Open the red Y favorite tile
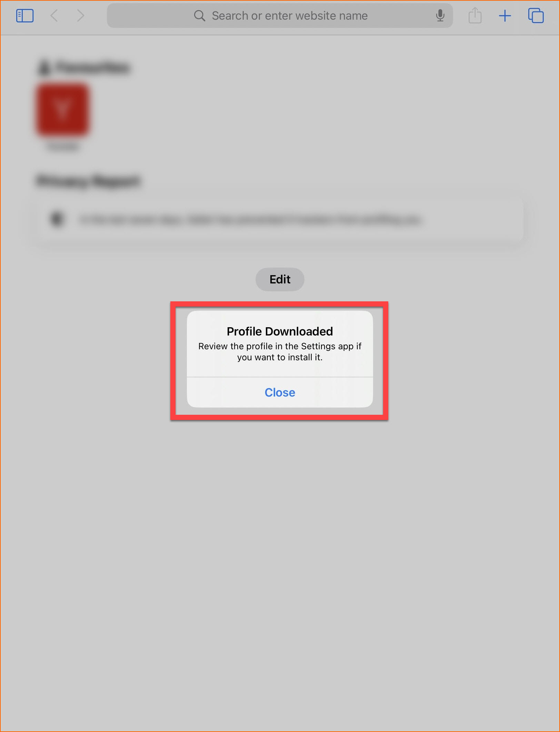The height and width of the screenshot is (732, 560). 62,110
